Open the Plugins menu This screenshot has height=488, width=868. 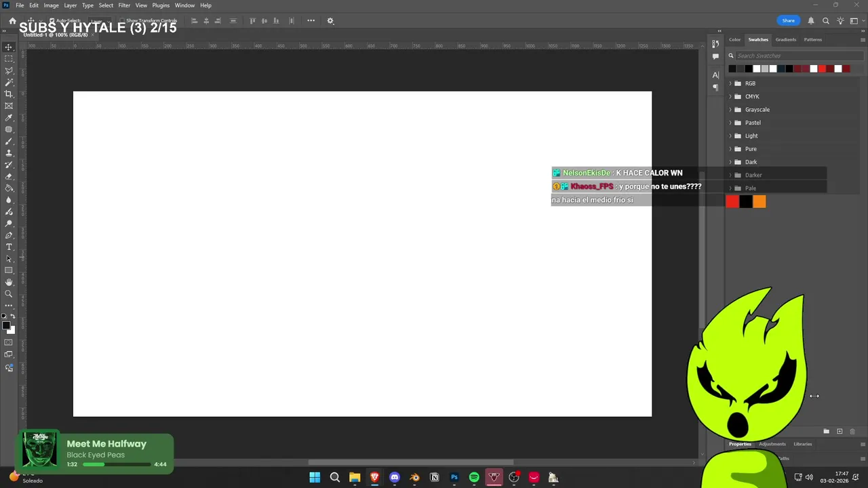point(161,5)
